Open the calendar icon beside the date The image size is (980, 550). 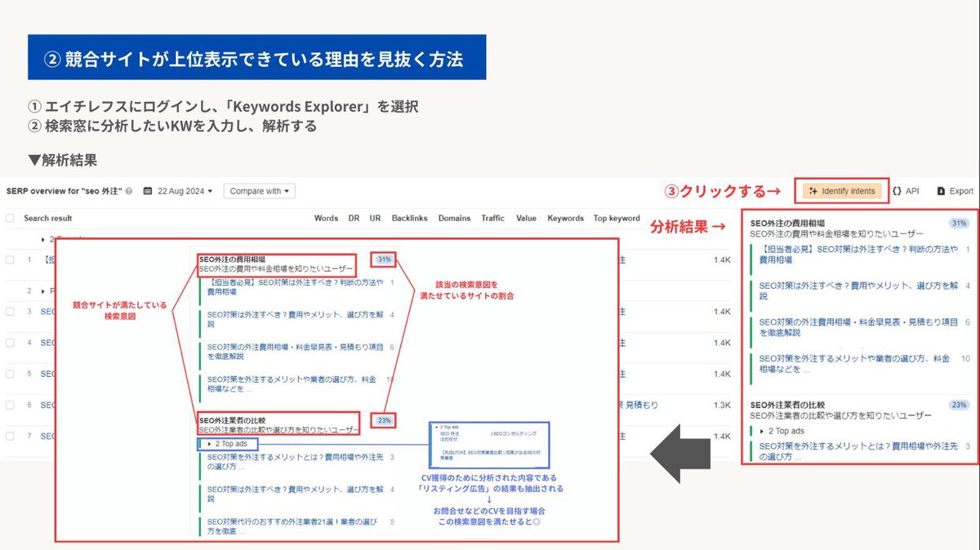147,191
